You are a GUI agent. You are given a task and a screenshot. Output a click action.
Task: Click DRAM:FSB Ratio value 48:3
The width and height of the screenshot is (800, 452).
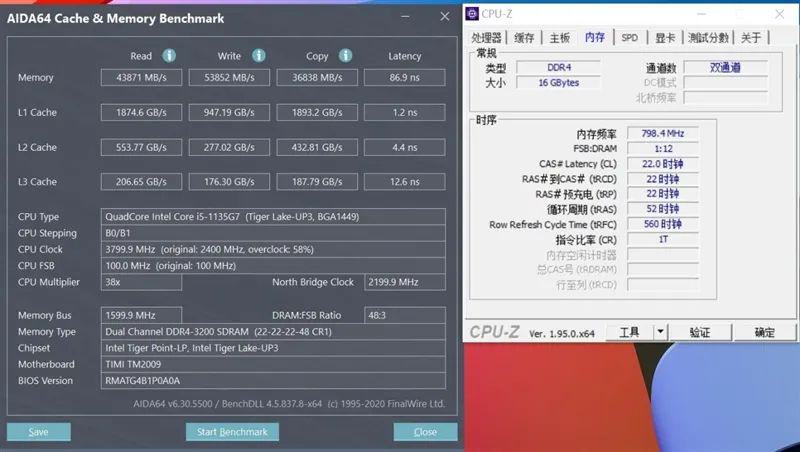point(405,315)
